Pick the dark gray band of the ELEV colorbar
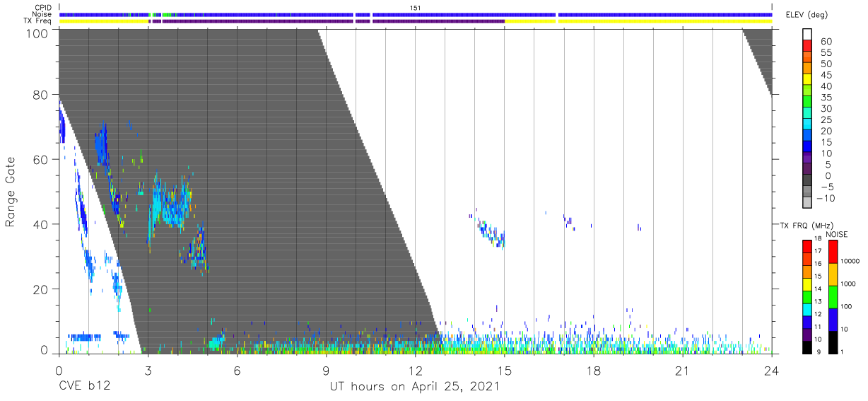Image resolution: width=868 pixels, height=401 pixels. [x=807, y=180]
